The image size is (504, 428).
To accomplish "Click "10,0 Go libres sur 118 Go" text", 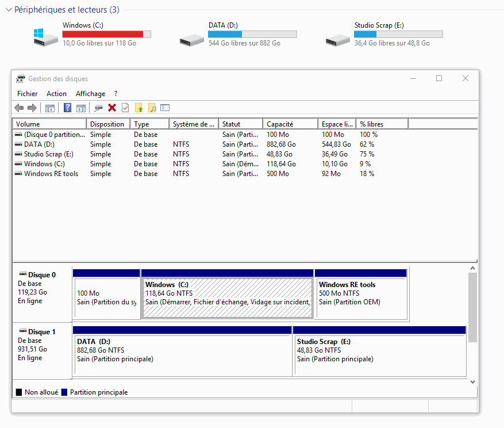I will (x=99, y=43).
